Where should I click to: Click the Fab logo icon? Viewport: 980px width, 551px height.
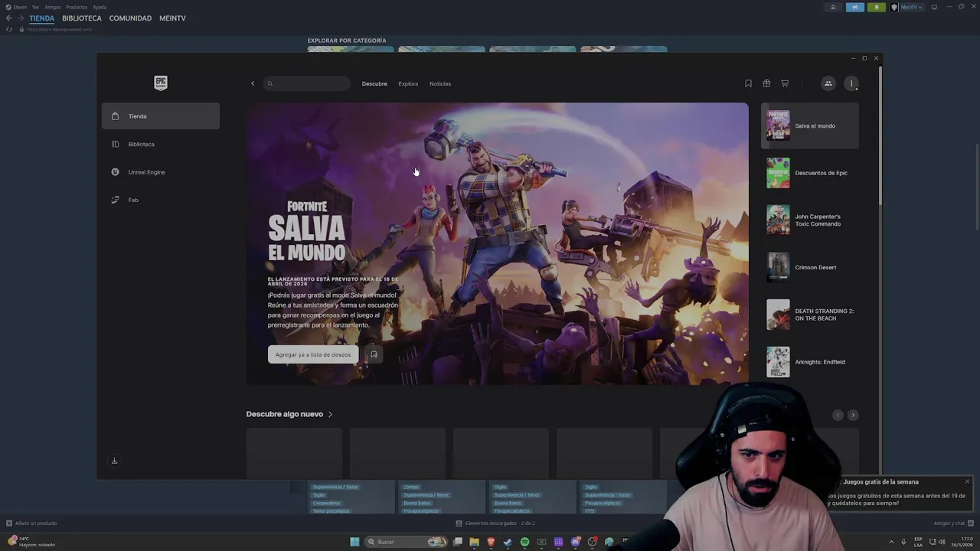115,200
